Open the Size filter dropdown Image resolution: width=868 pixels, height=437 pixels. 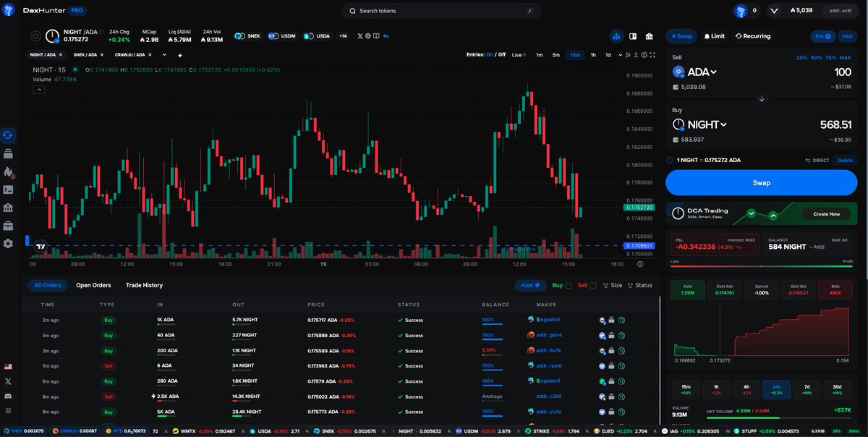[x=612, y=286]
